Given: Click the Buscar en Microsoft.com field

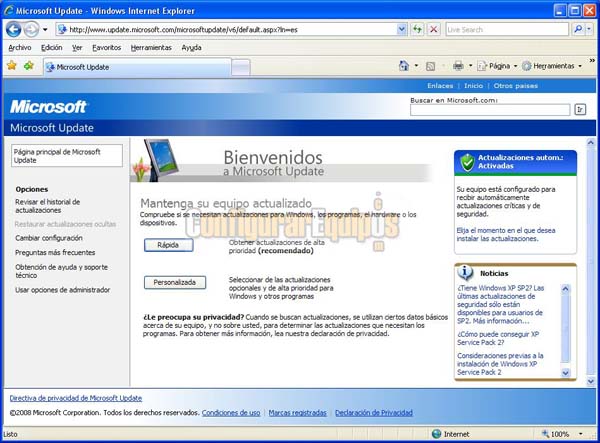Looking at the screenshot, I should click(490, 110).
